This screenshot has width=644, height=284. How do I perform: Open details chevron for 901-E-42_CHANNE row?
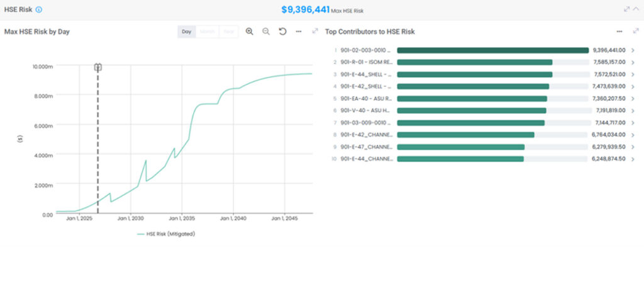[633, 135]
